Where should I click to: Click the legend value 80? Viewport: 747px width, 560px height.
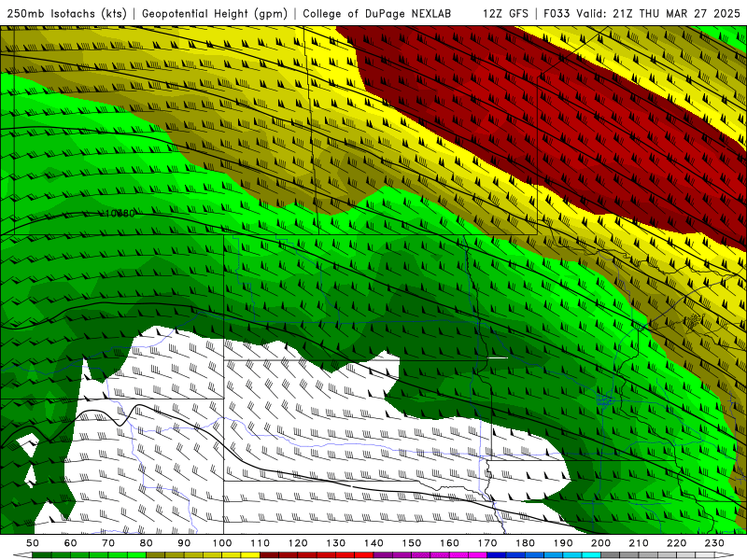[x=147, y=543]
